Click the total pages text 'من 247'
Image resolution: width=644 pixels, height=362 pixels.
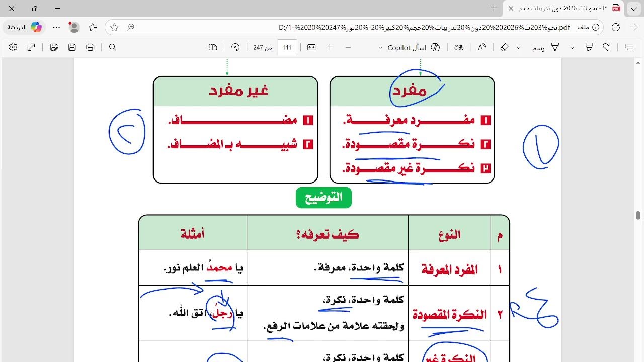click(262, 47)
